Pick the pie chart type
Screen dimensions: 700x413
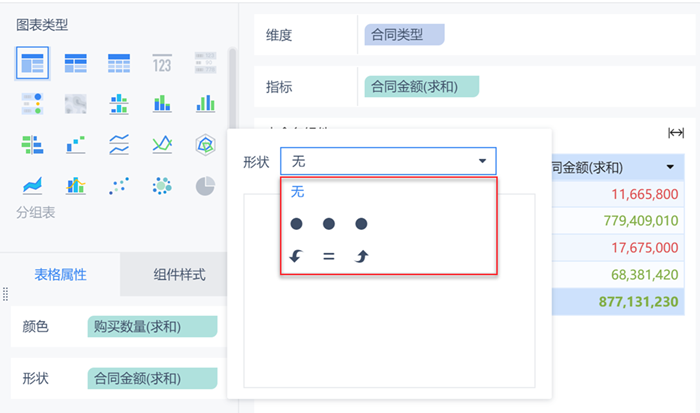pos(205,185)
